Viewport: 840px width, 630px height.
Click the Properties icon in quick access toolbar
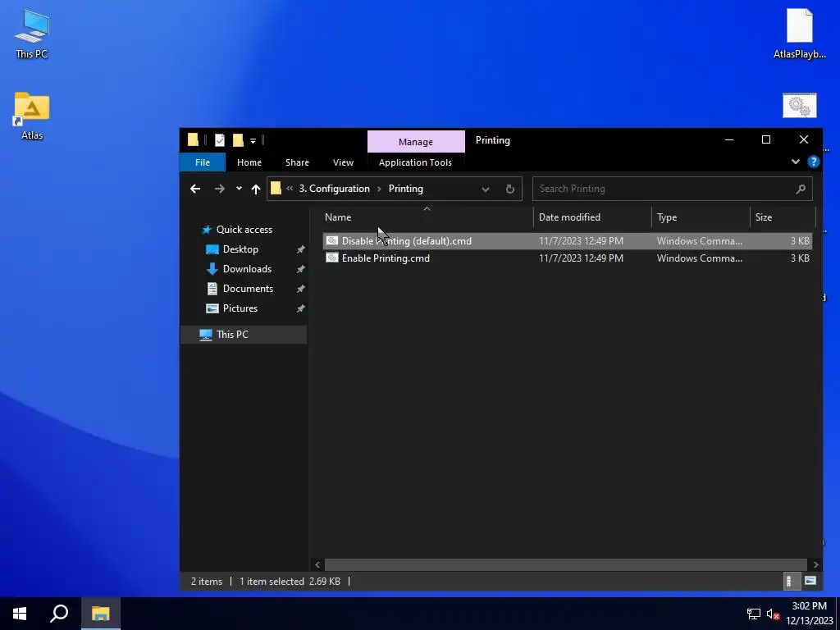[x=220, y=140]
